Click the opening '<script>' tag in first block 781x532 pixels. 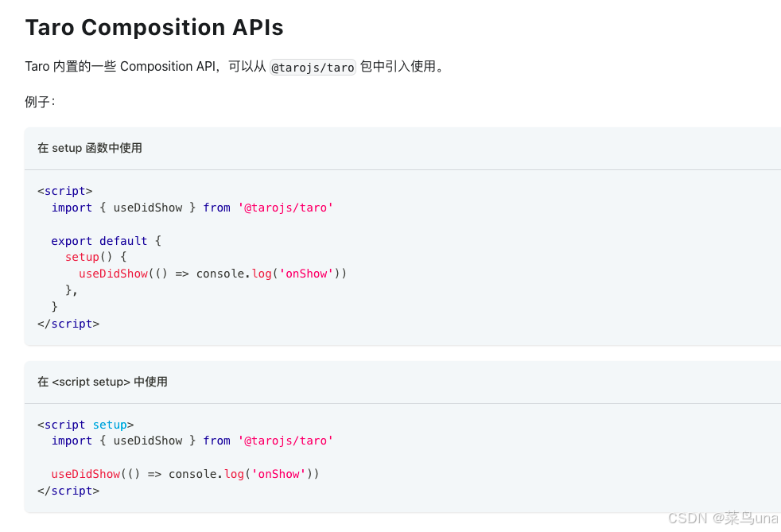pyautogui.click(x=64, y=191)
